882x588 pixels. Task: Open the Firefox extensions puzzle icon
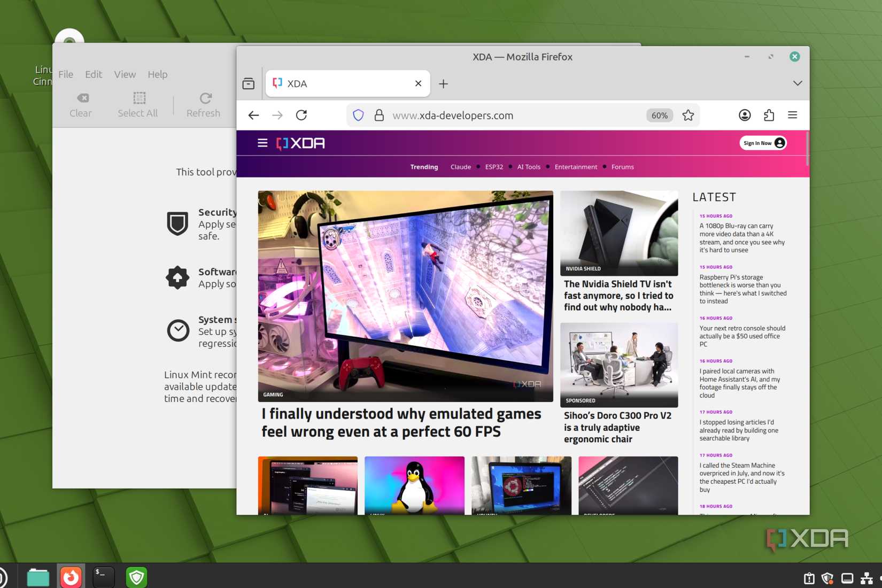pyautogui.click(x=769, y=115)
